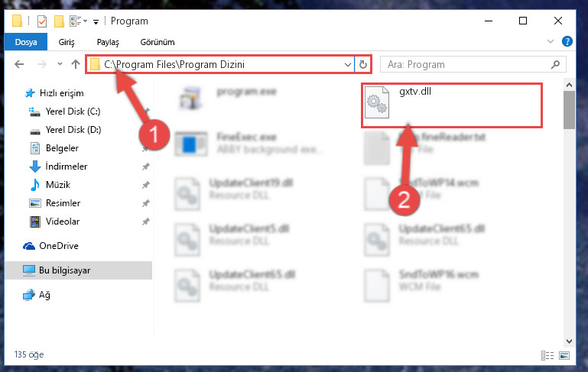588x372 pixels.
Task: Click the Up one level arrow
Action: 76,64
